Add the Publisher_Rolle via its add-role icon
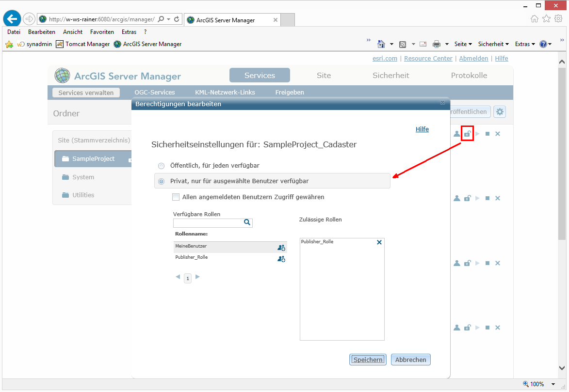Image resolution: width=569 pixels, height=392 pixels. pyautogui.click(x=281, y=259)
